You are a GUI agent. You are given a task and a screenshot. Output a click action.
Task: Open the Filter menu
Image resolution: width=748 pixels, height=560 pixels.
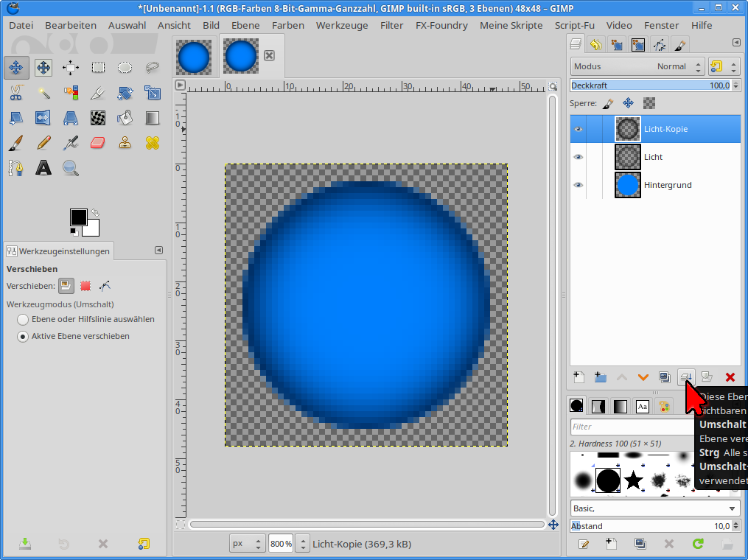pos(391,25)
